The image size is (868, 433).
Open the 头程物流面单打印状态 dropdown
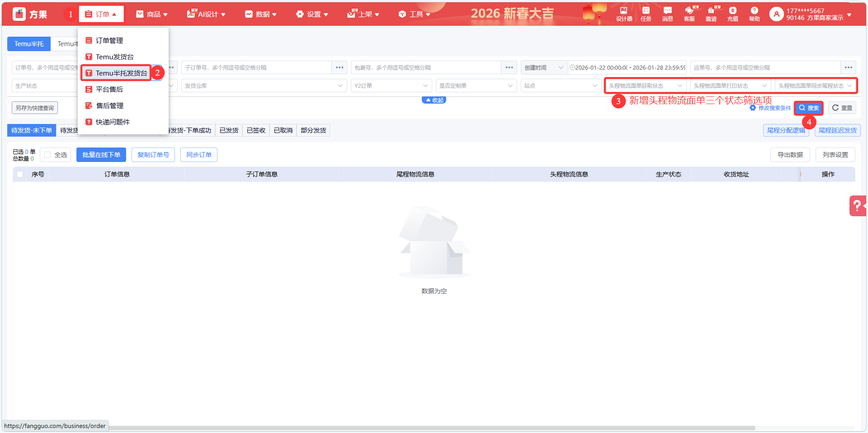coord(731,86)
